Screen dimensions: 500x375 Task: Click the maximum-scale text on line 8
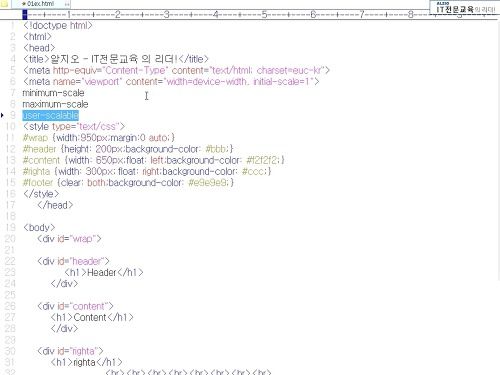pos(55,104)
